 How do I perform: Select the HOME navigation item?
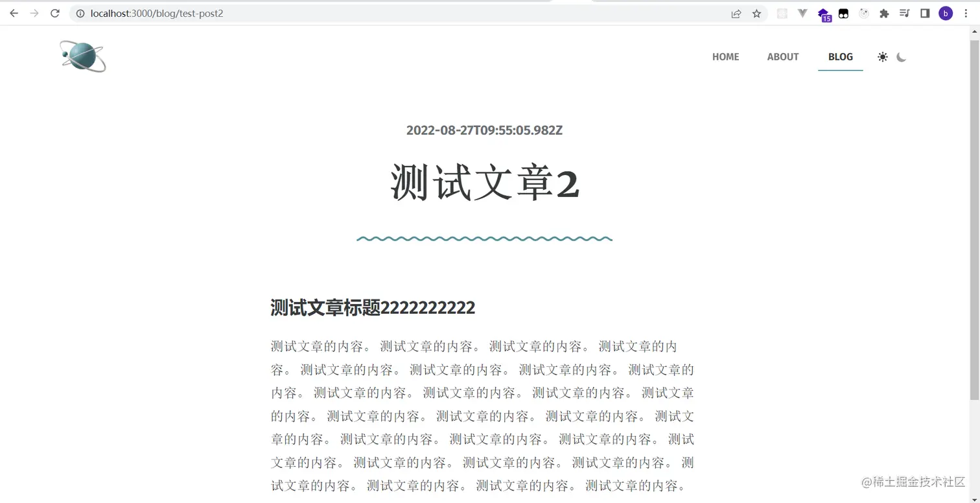pos(725,57)
